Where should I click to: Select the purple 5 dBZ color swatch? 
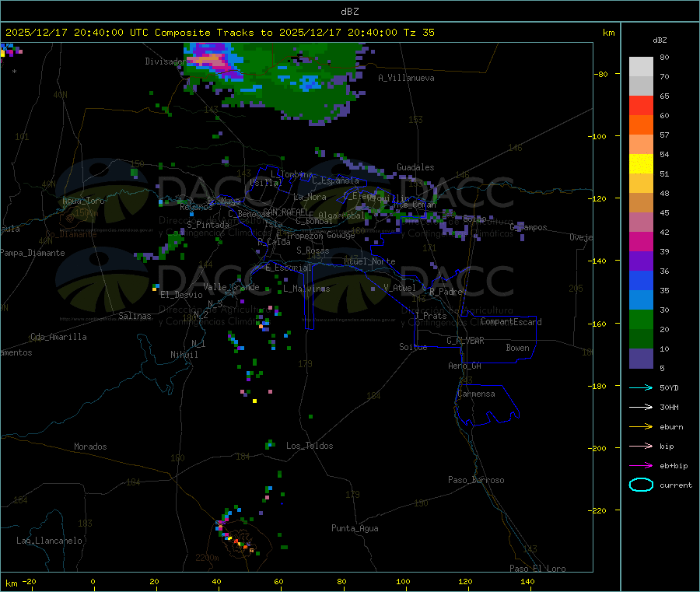coord(641,359)
